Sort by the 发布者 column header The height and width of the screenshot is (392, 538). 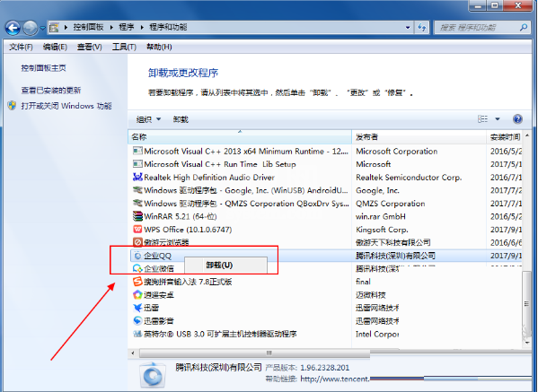[419, 137]
